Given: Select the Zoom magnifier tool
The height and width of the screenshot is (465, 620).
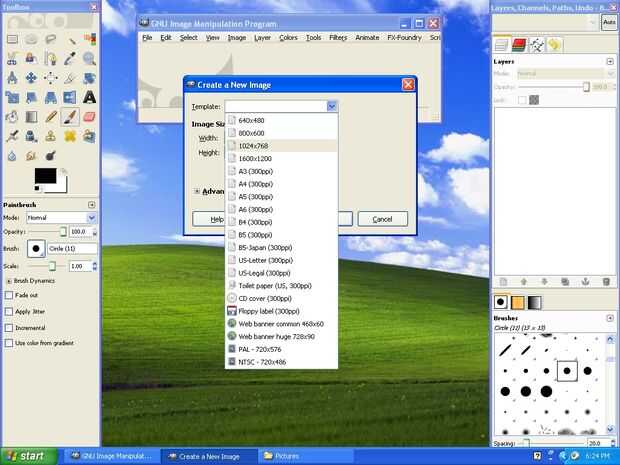Looking at the screenshot, I should click(x=89, y=59).
